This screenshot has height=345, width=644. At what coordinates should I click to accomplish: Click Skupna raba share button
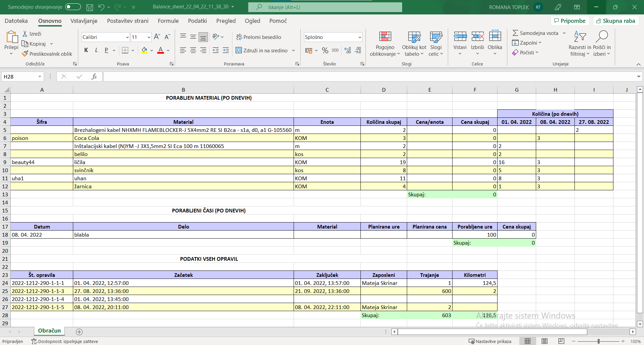point(616,21)
